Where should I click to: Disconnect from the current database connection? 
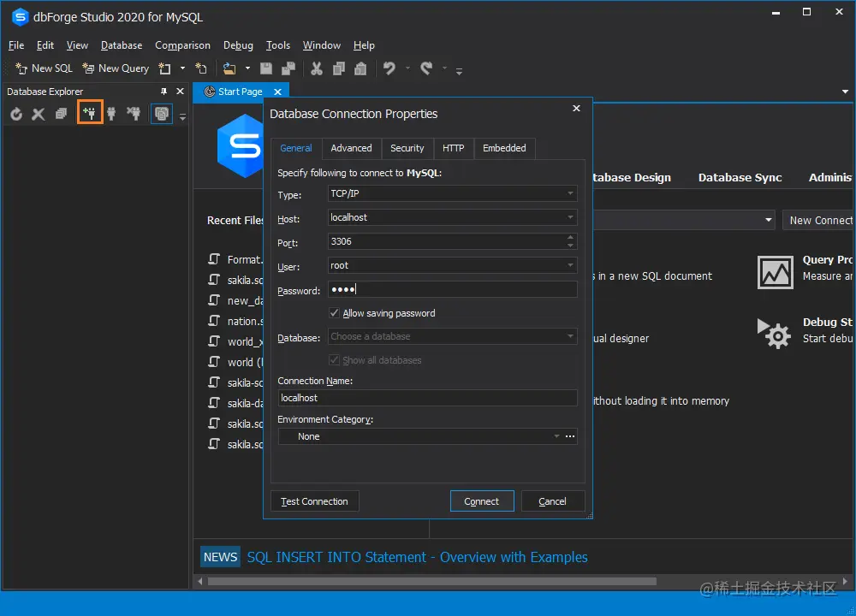(135, 112)
